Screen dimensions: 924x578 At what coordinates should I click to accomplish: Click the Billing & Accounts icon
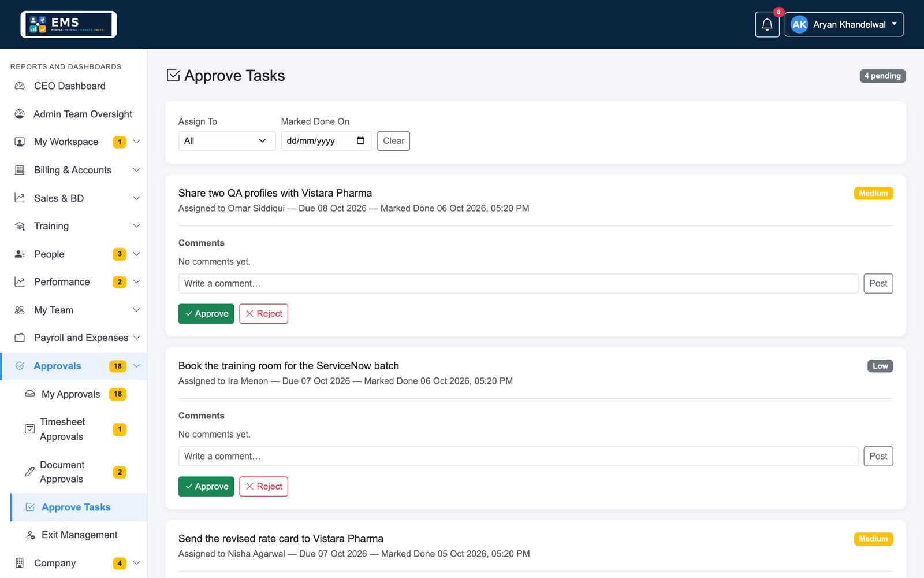(x=20, y=170)
